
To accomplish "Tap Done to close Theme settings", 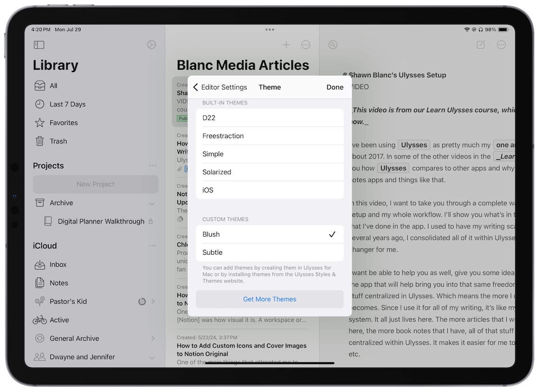I will coord(335,87).
